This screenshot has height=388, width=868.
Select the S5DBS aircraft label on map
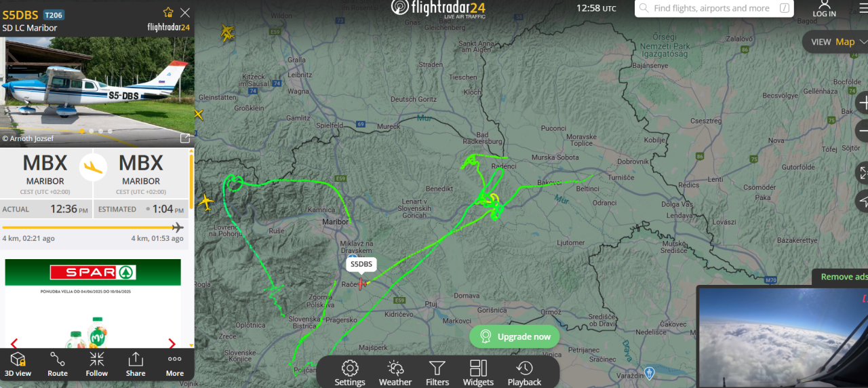pos(361,264)
